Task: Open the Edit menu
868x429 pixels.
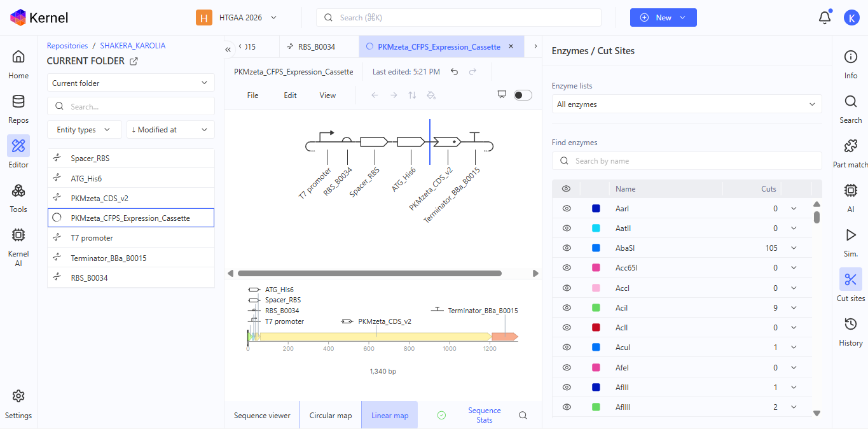Action: pos(290,95)
